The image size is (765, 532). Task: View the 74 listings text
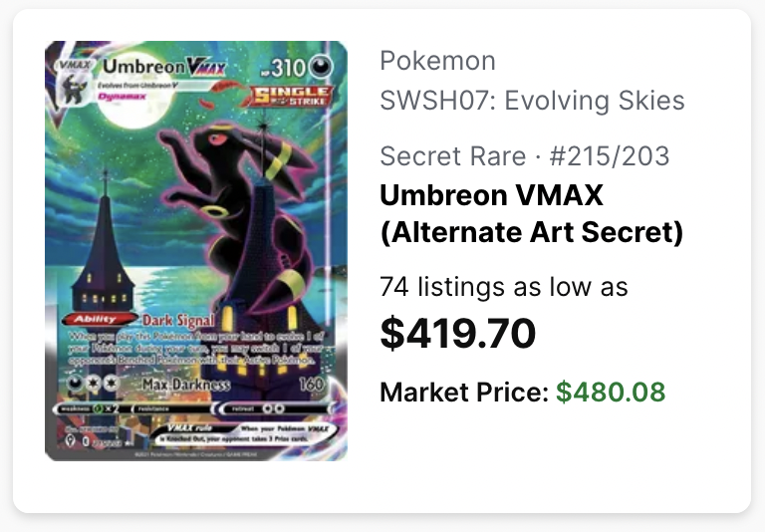pos(504,287)
